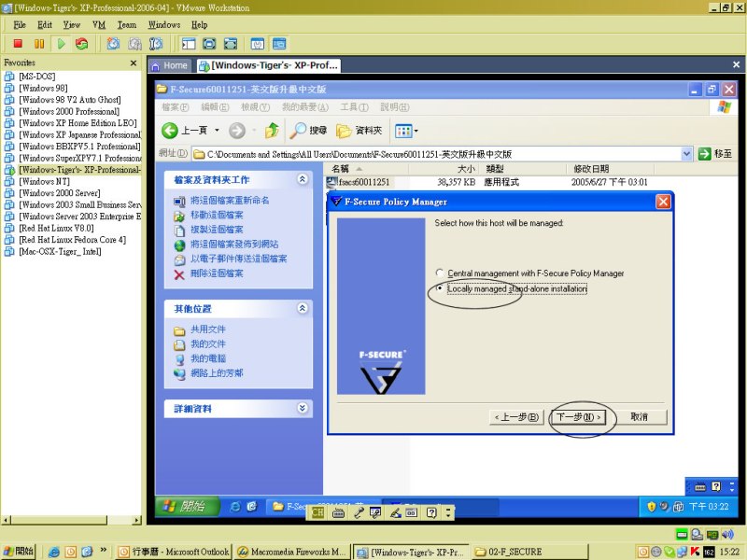Take a snapshot using the VMware toolbar icon

click(113, 44)
